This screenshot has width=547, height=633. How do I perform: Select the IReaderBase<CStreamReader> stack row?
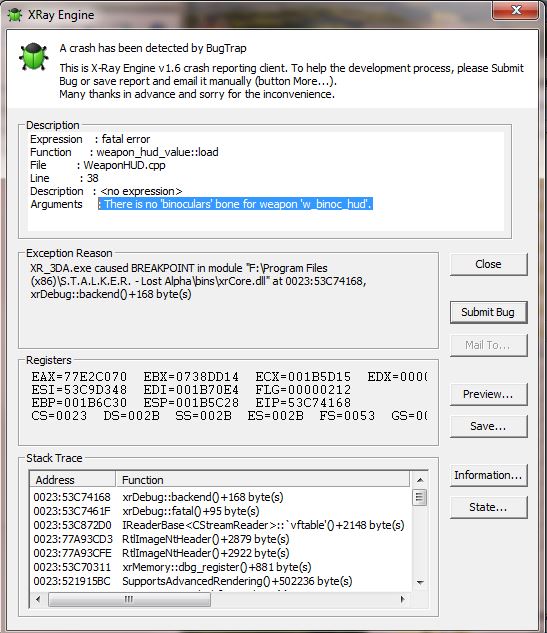(220, 525)
